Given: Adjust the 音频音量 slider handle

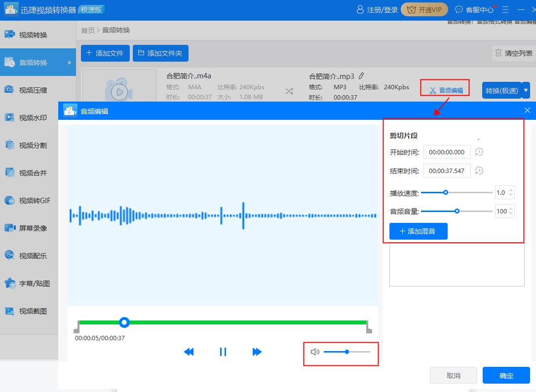Looking at the screenshot, I should pyautogui.click(x=456, y=211).
